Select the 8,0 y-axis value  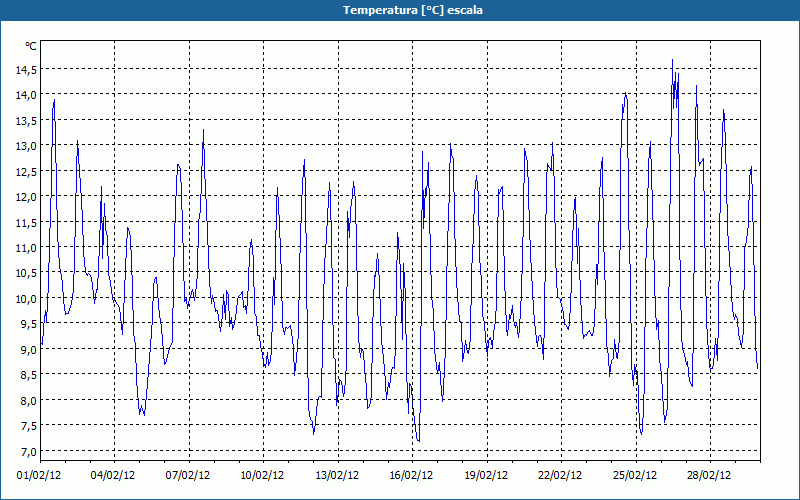[x=29, y=400]
